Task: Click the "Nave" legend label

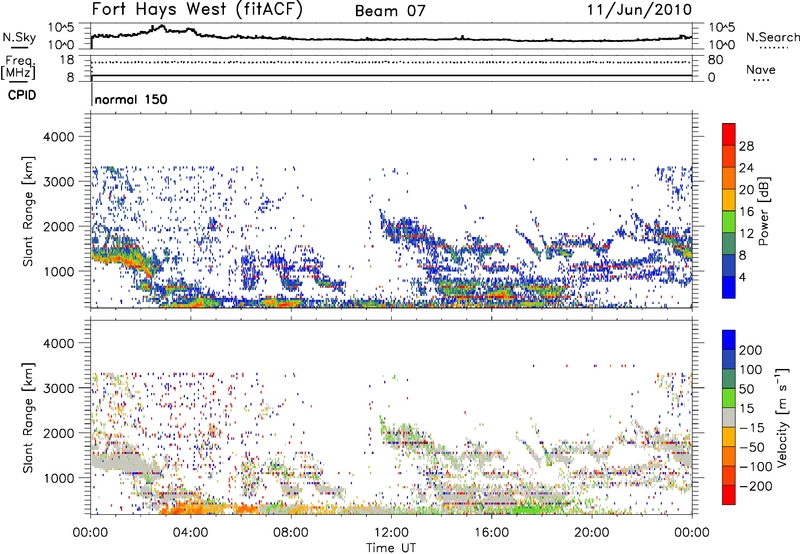Action: point(761,69)
